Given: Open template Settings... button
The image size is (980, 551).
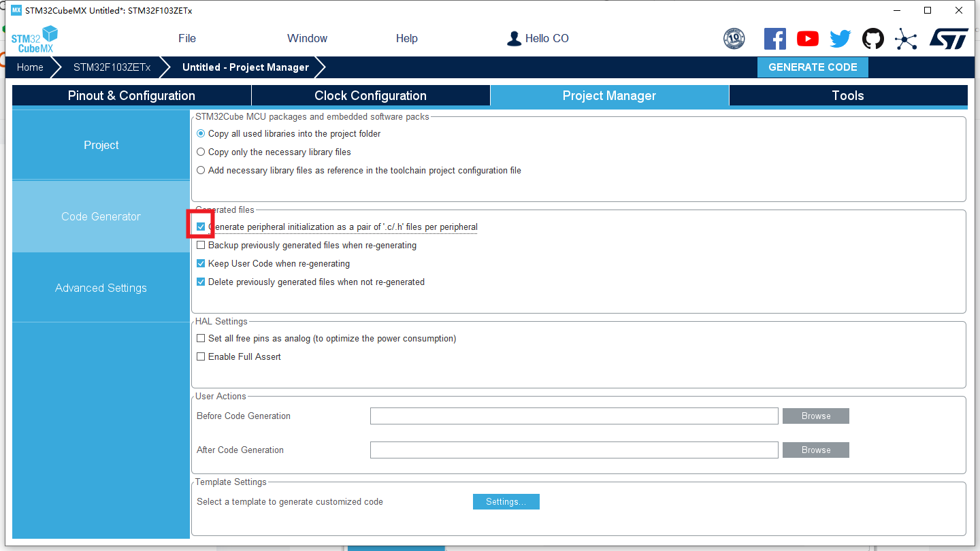Looking at the screenshot, I should pos(506,502).
